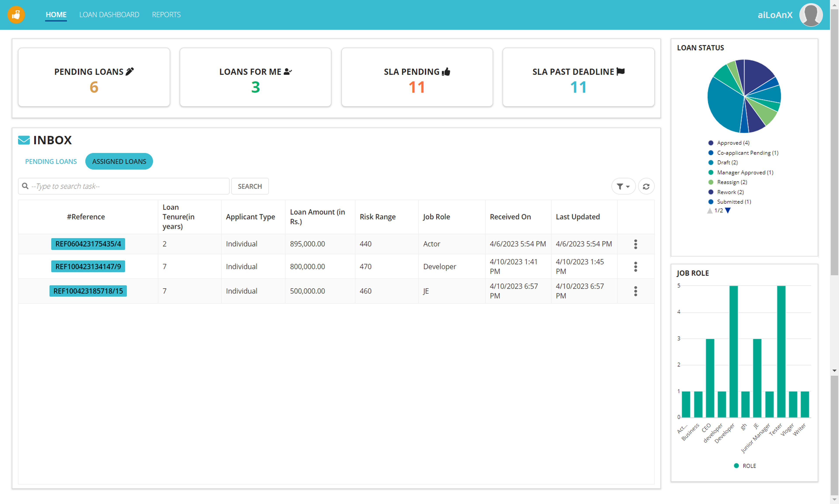Click the flag icon beside SLA Past Deadline
The height and width of the screenshot is (504, 839).
click(621, 71)
